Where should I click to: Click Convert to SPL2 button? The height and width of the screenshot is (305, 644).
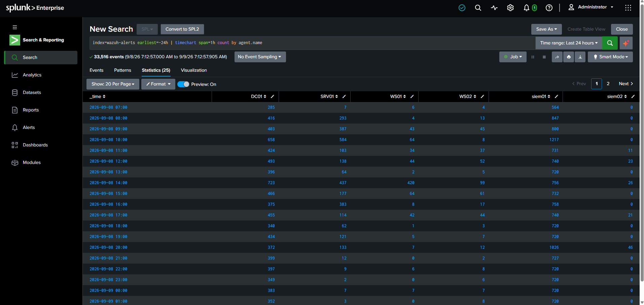(x=182, y=29)
